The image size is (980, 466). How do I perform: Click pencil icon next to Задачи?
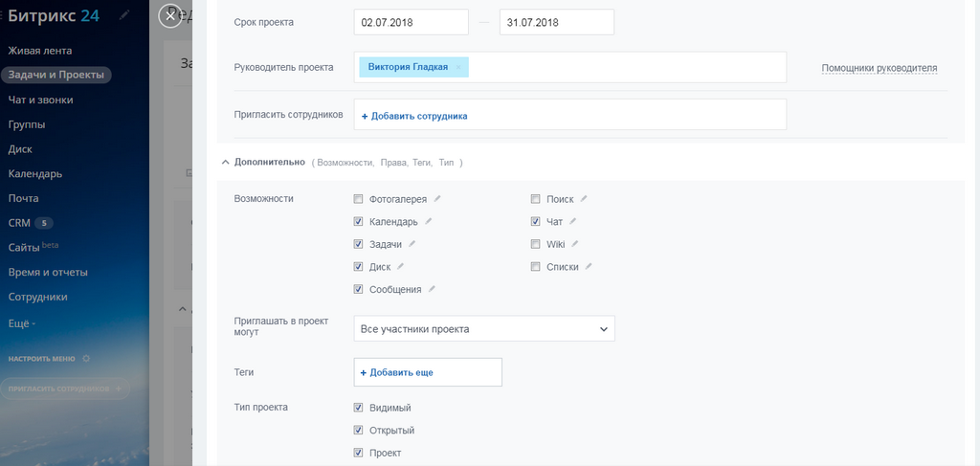click(412, 244)
